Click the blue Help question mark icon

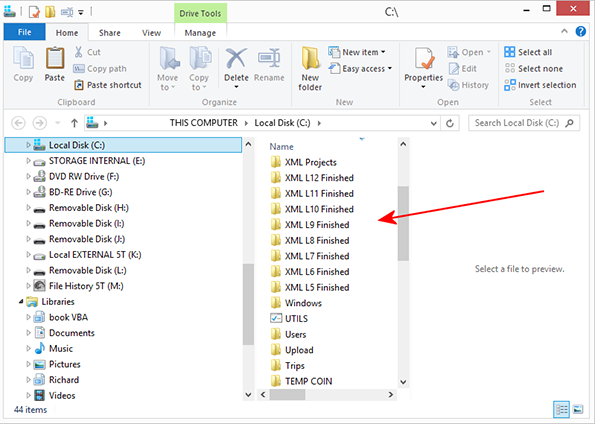581,32
